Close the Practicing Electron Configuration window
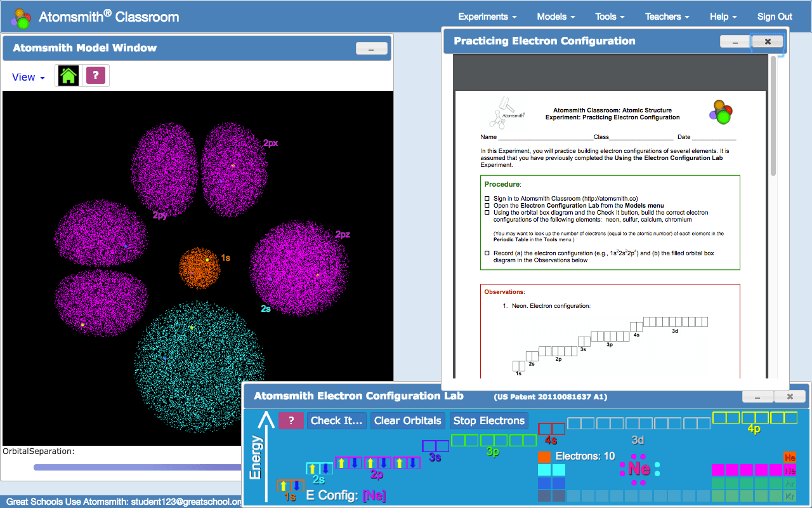The height and width of the screenshot is (508, 812). click(768, 41)
